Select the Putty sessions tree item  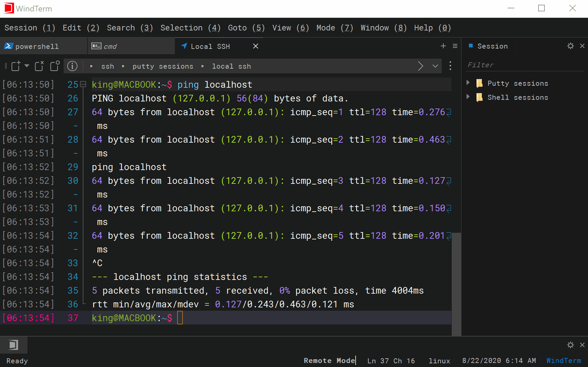pos(518,83)
